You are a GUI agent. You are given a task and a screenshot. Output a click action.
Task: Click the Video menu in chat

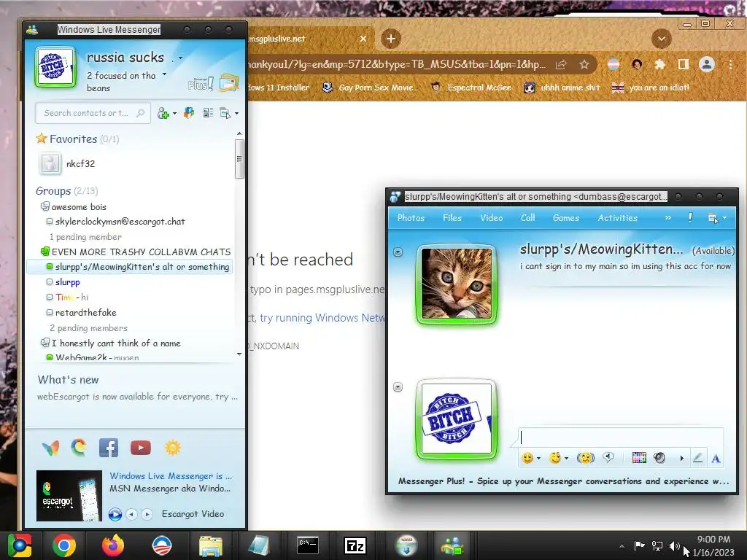[x=491, y=217]
